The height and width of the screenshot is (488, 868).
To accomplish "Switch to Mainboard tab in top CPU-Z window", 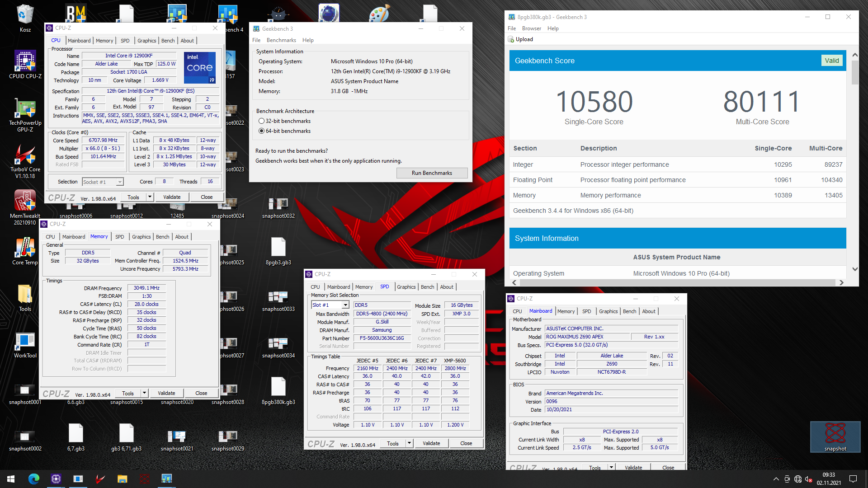I will (x=79, y=41).
